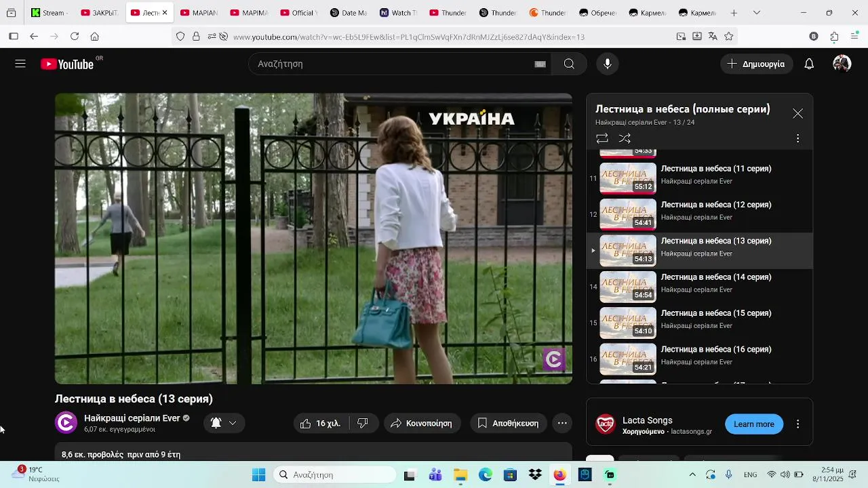
Task: Switch to Обречен browser tab
Action: tap(597, 13)
